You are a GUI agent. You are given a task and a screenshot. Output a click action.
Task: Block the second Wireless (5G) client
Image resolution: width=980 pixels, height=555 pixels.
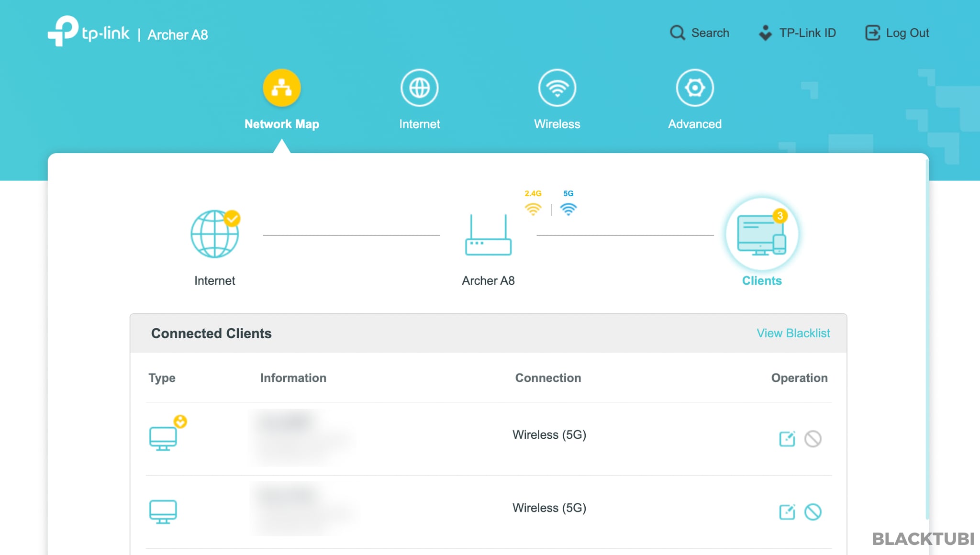[x=813, y=512]
